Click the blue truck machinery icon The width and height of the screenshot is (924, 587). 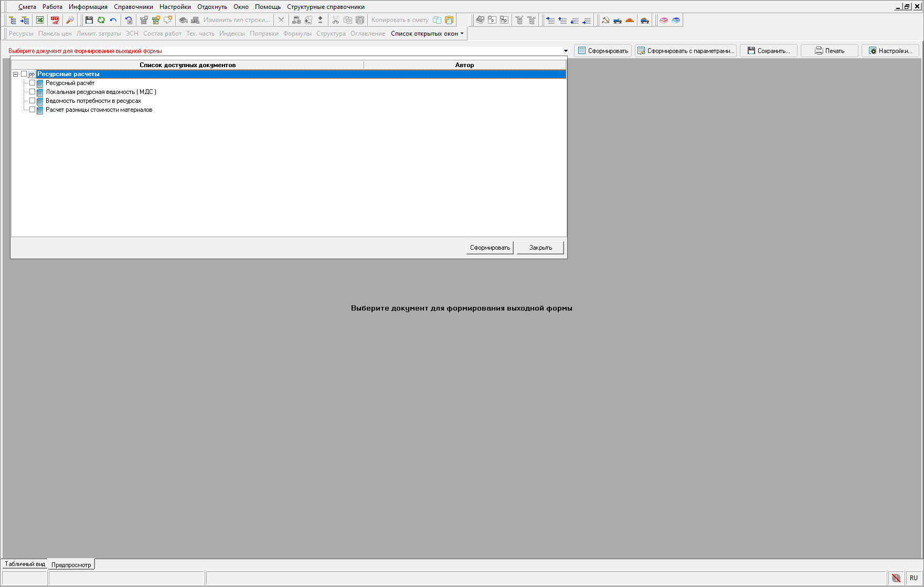[x=618, y=20]
